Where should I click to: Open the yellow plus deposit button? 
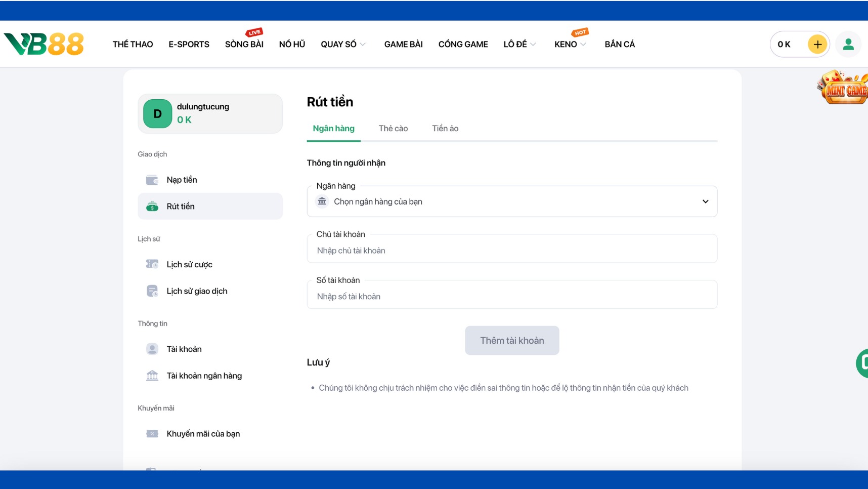click(x=817, y=45)
